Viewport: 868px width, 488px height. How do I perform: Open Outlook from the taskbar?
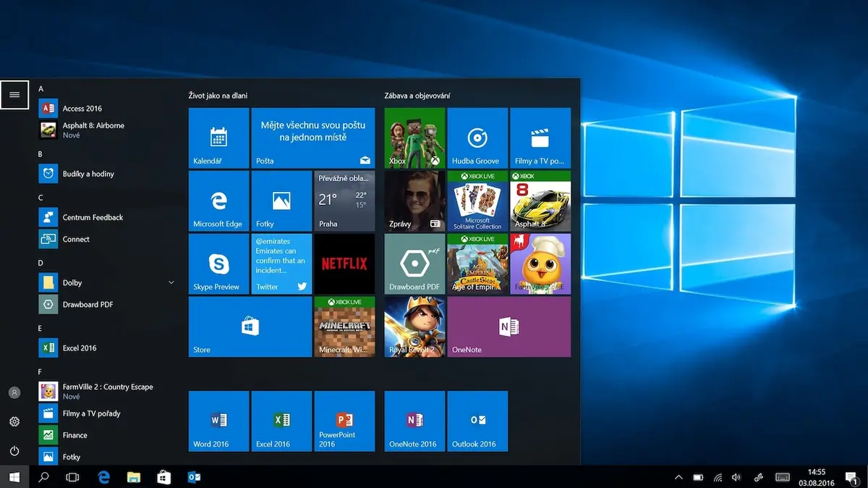[194, 477]
